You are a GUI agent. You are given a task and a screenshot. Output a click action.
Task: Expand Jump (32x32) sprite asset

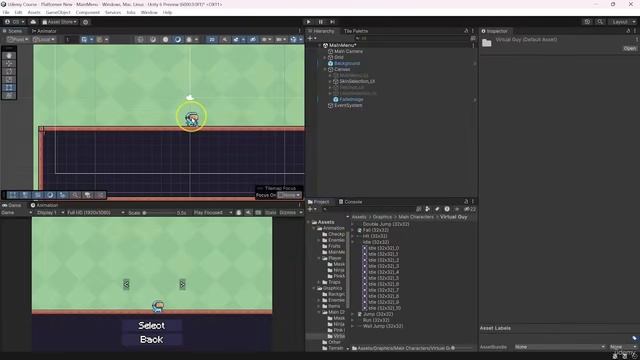353,314
